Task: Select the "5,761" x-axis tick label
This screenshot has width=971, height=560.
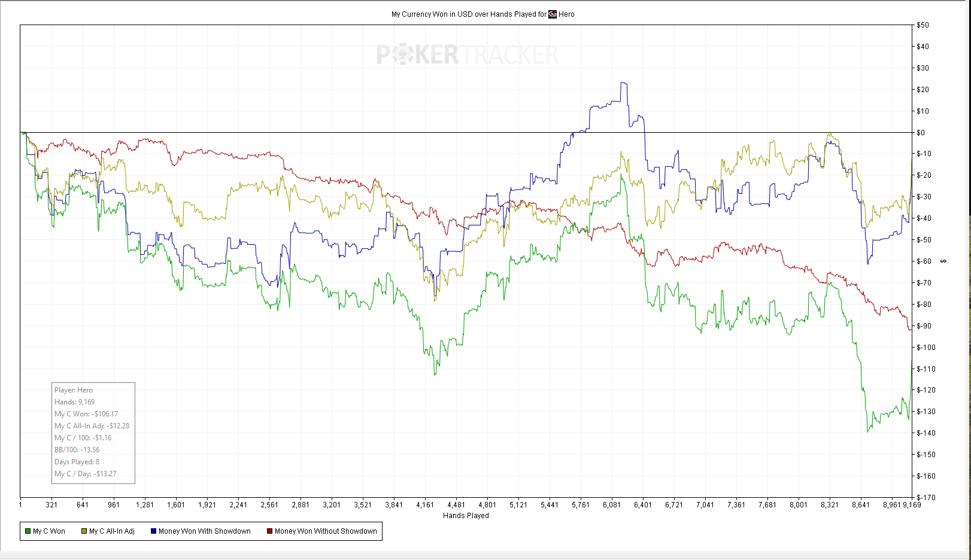Action: click(581, 505)
